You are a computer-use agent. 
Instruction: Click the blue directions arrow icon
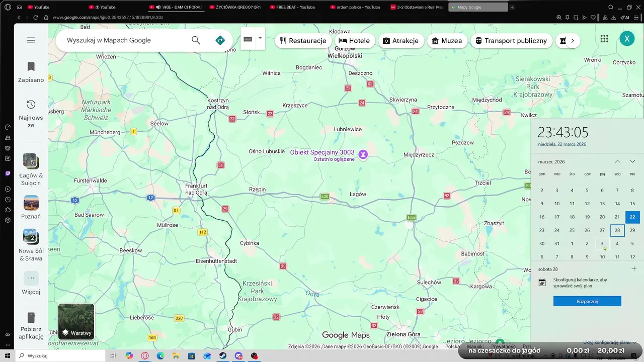click(220, 40)
